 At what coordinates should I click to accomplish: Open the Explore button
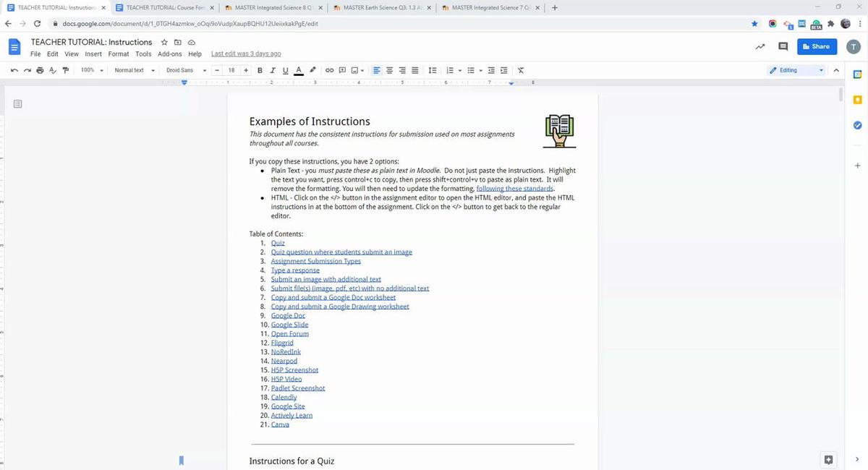pos(829,460)
